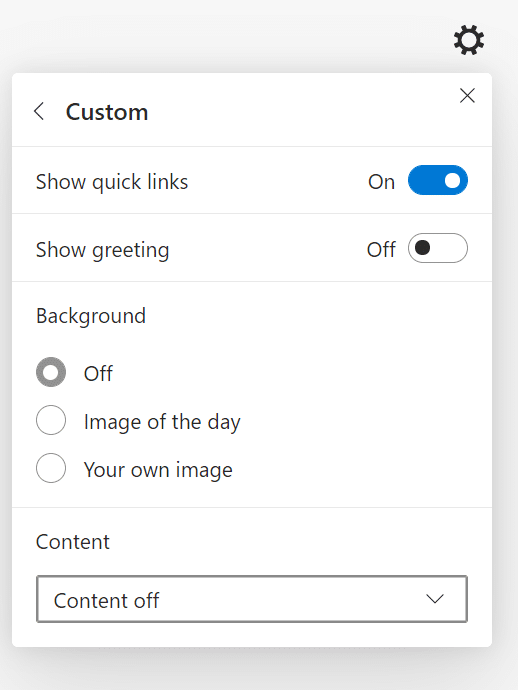Viewport: 518px width, 690px height.
Task: Enable the Show greeting toggle
Action: 437,248
